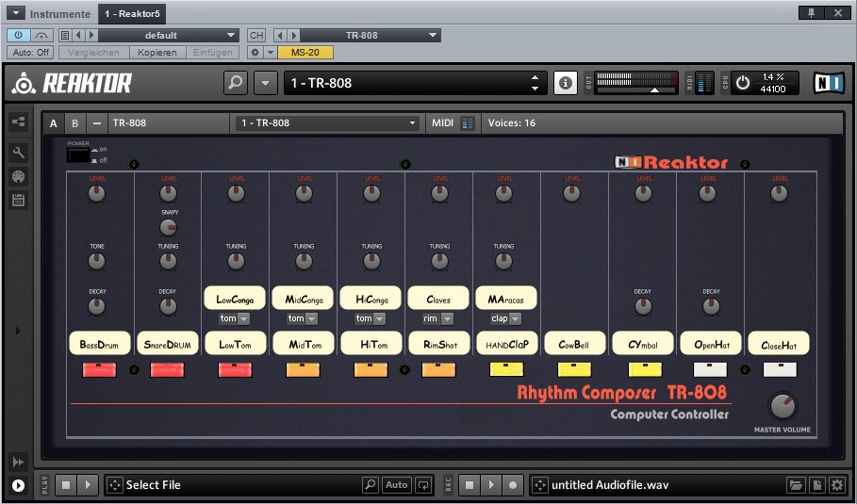Click the fast-forward icon in left sidebar
This screenshot has width=857, height=504.
[18, 462]
